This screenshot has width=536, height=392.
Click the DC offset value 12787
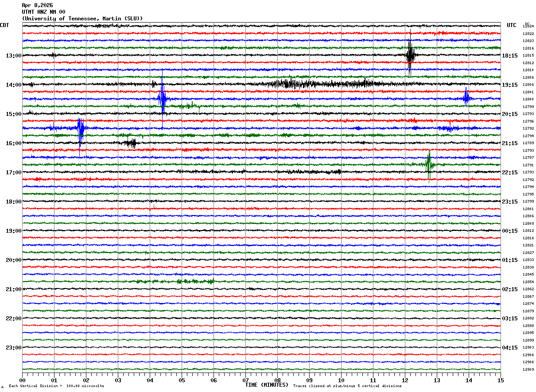pyautogui.click(x=528, y=158)
